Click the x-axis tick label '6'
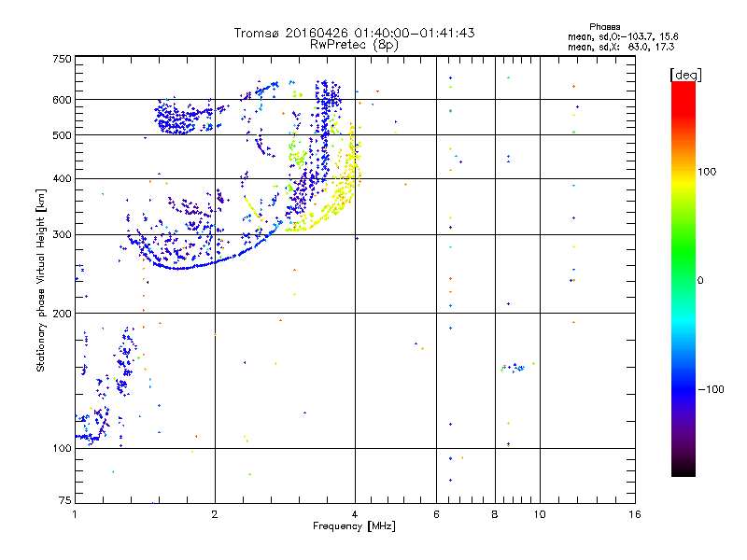The height and width of the screenshot is (560, 747). click(x=436, y=514)
